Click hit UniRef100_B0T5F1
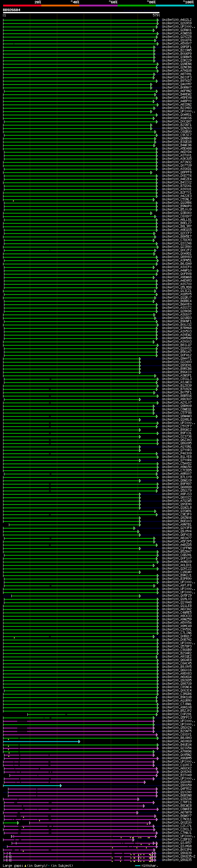 point(177,393)
